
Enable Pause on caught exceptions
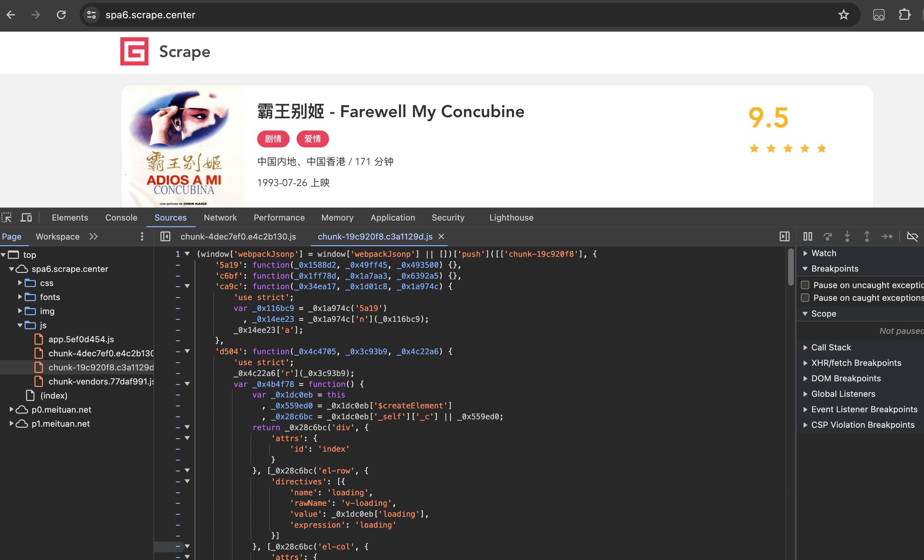(x=804, y=298)
